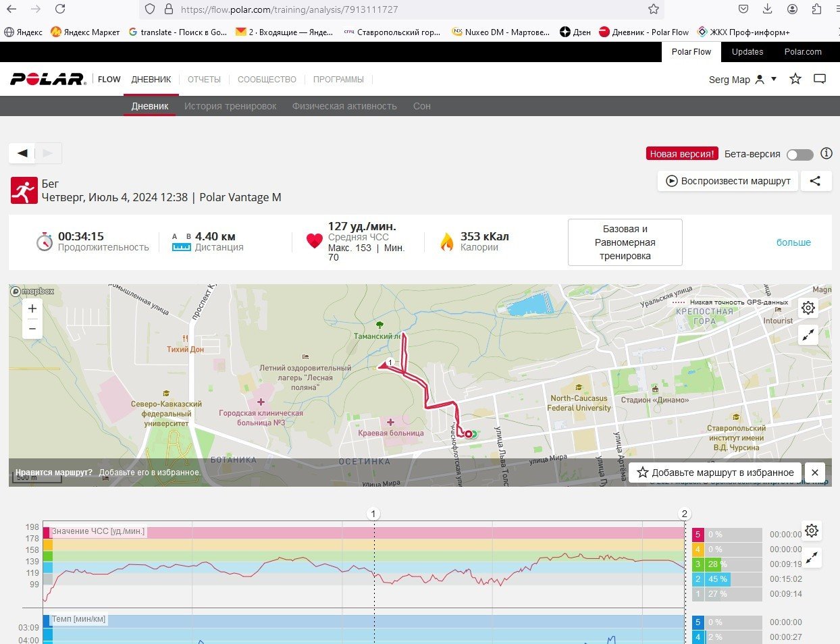Switch to Физическая активность tab
Screen dimensions: 840x644
point(344,106)
